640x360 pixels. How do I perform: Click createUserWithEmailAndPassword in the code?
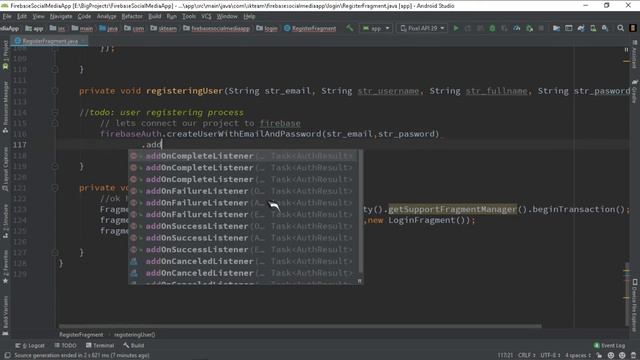pyautogui.click(x=244, y=134)
